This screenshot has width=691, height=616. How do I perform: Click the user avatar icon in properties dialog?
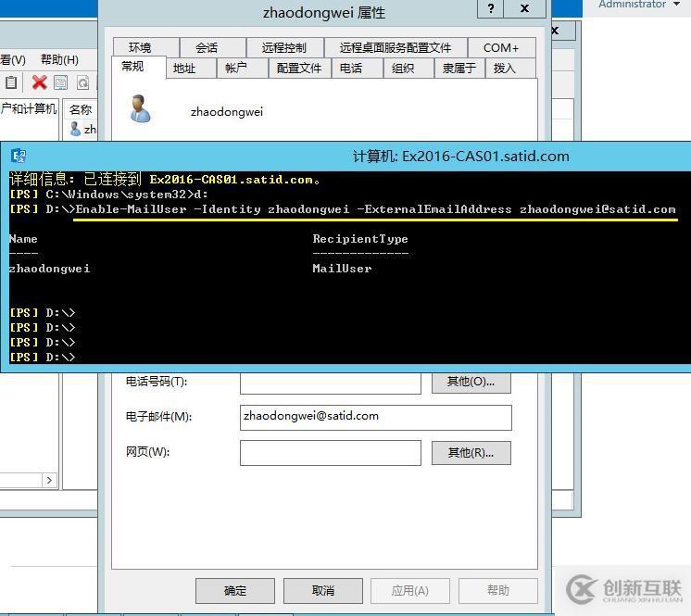click(x=141, y=108)
